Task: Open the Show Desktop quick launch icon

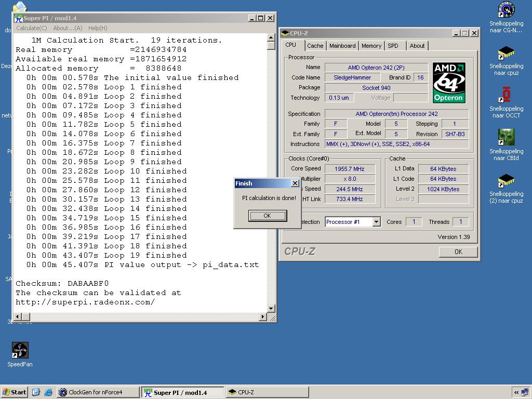Action: pos(36,392)
